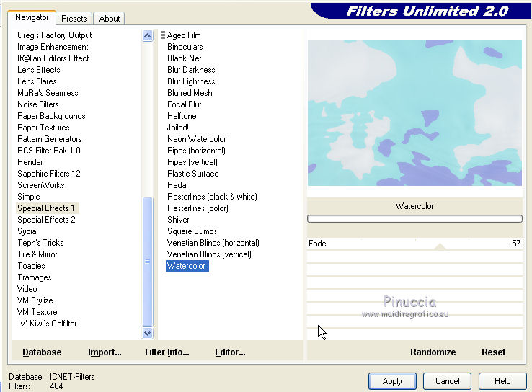
Task: Select the Fade slider handle at 157
Action: [x=440, y=246]
